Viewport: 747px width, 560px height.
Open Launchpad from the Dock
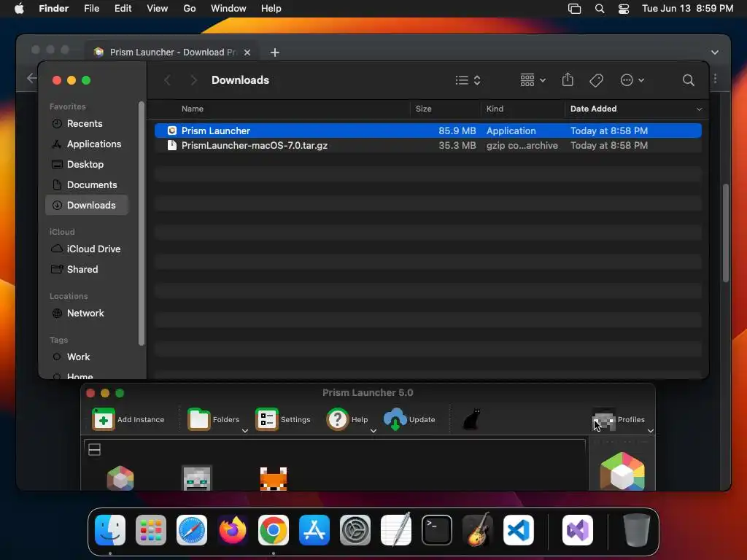click(151, 530)
